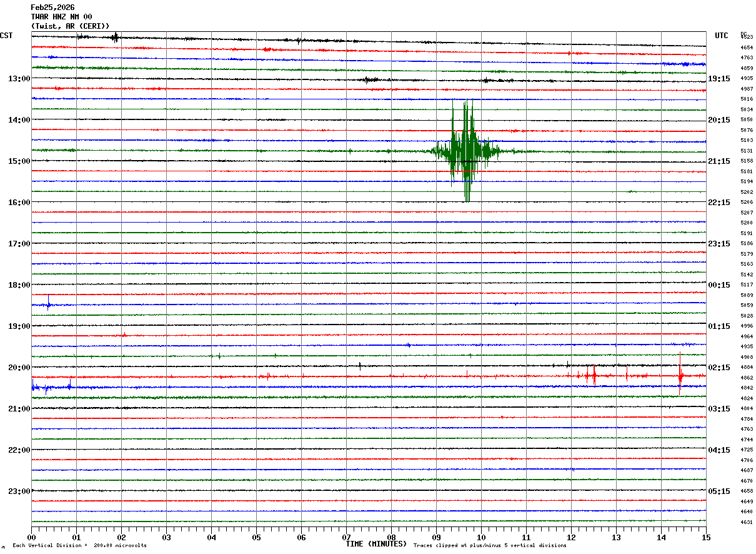Click the Feb25,2026 date header
This screenshot has width=756, height=554.
click(52, 8)
